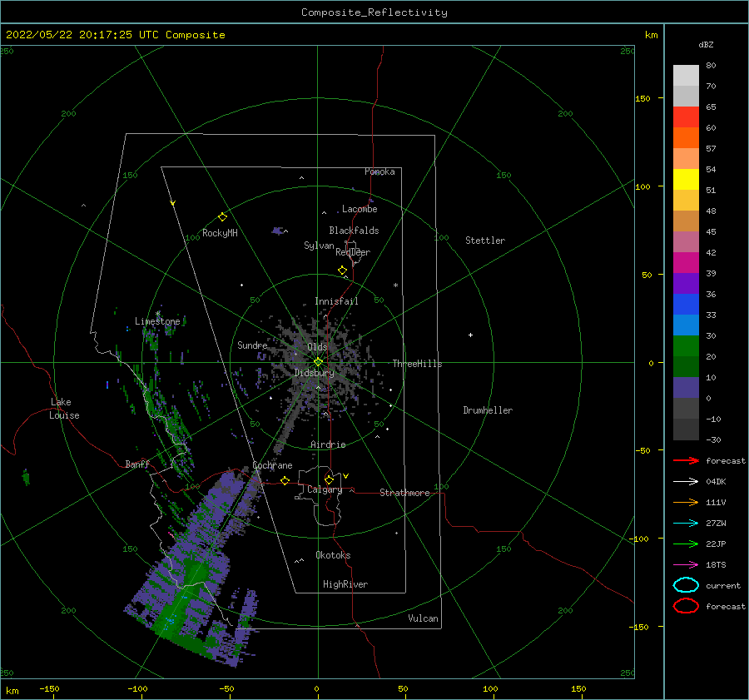Click the Lacombe label
The width and height of the screenshot is (749, 700).
(x=360, y=209)
